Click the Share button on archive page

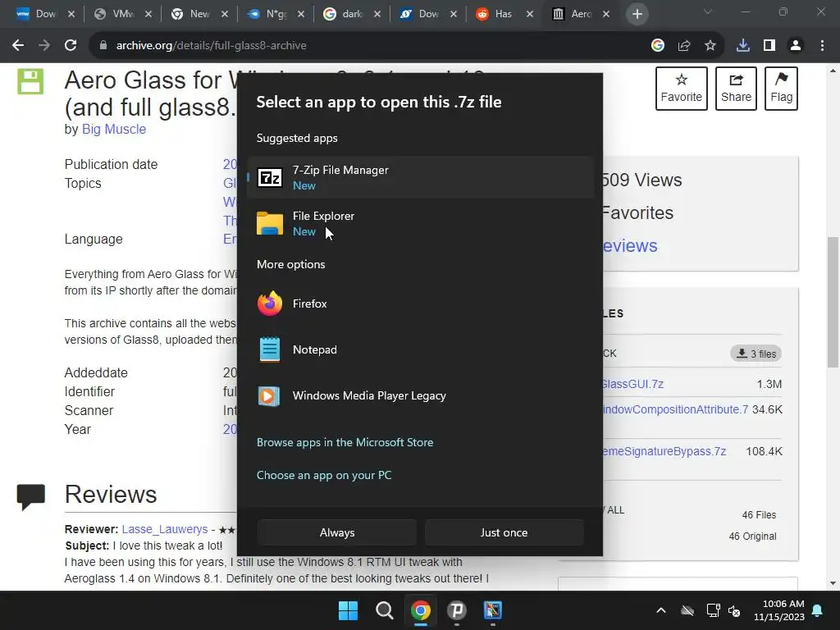(x=736, y=89)
